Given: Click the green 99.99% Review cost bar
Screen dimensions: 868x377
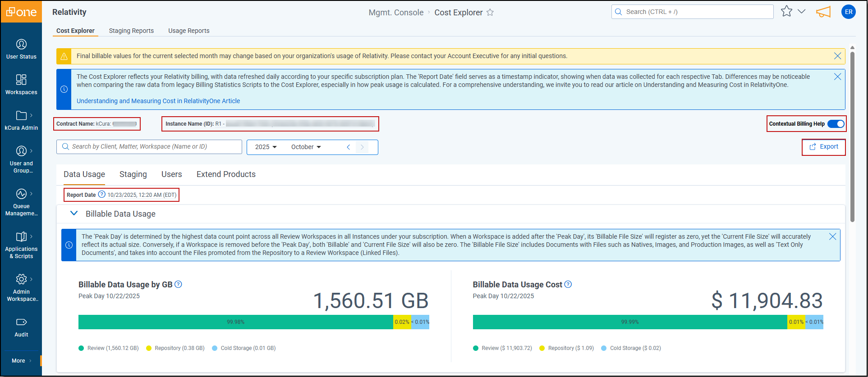Looking at the screenshot, I should point(630,322).
